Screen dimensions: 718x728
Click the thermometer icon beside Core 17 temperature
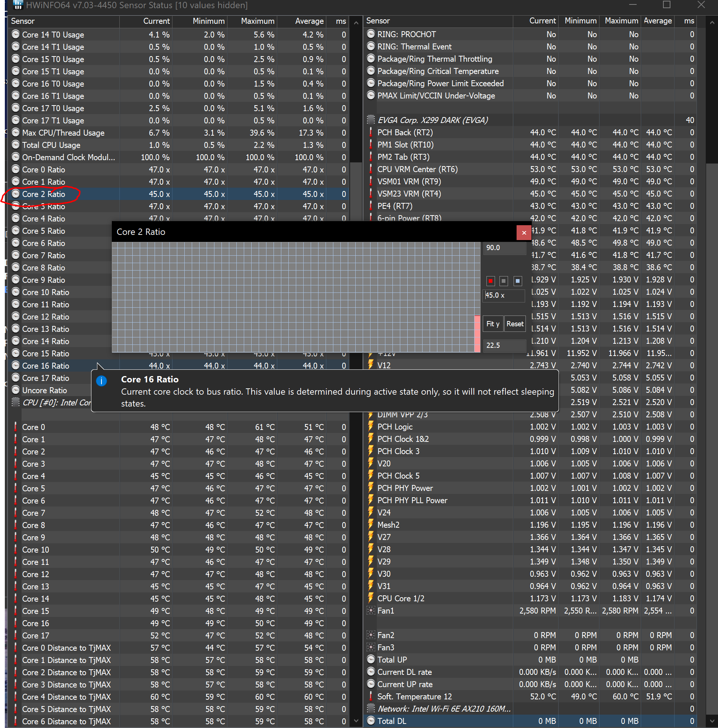[x=16, y=635]
